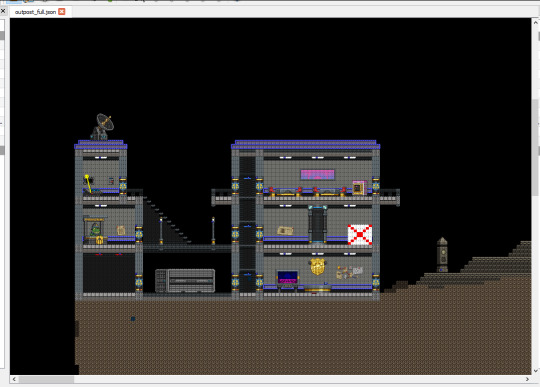The width and height of the screenshot is (540, 387).
Task: Click the pile of crates on the ground floor
Action: 350,272
